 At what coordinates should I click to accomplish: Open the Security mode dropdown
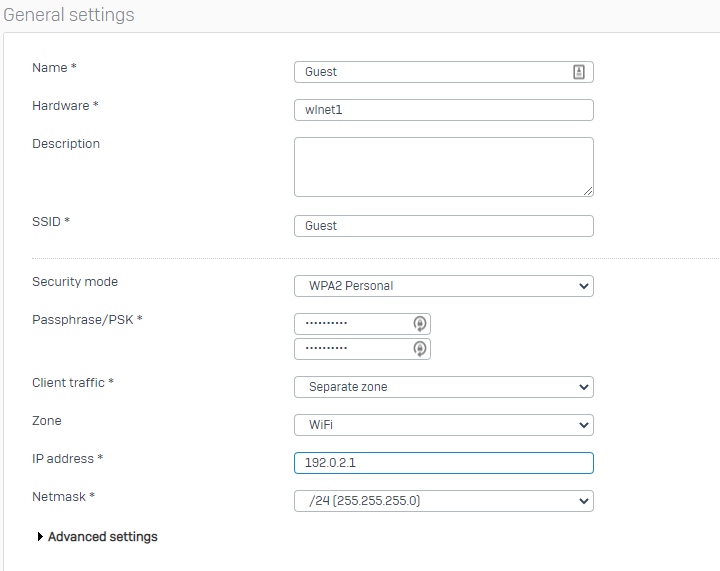pyautogui.click(x=443, y=286)
